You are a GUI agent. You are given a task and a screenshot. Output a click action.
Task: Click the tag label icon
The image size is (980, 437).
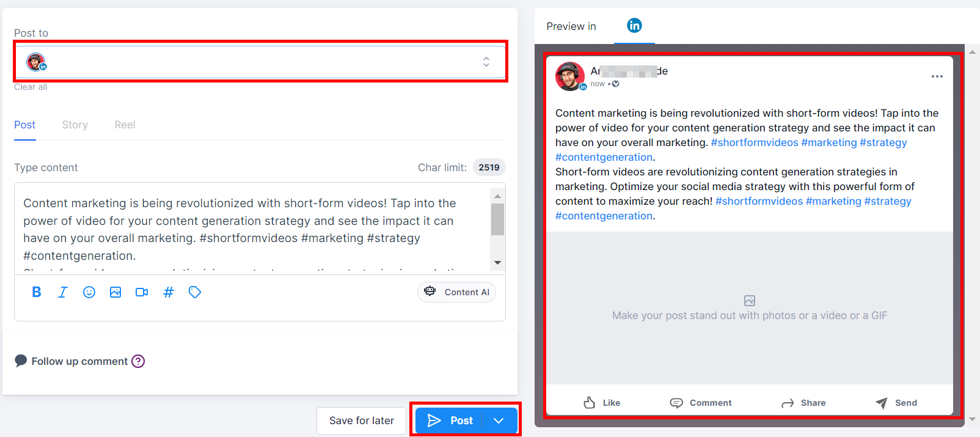click(195, 292)
